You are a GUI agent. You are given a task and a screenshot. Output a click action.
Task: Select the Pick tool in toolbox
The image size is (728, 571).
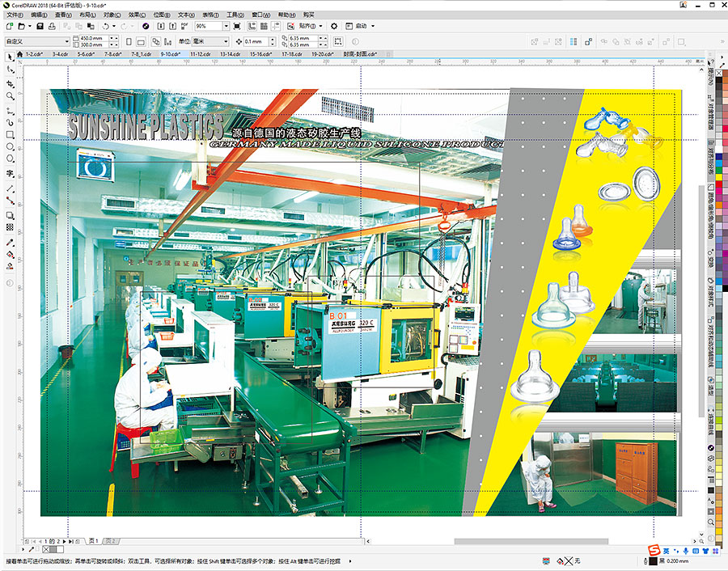[x=11, y=57]
